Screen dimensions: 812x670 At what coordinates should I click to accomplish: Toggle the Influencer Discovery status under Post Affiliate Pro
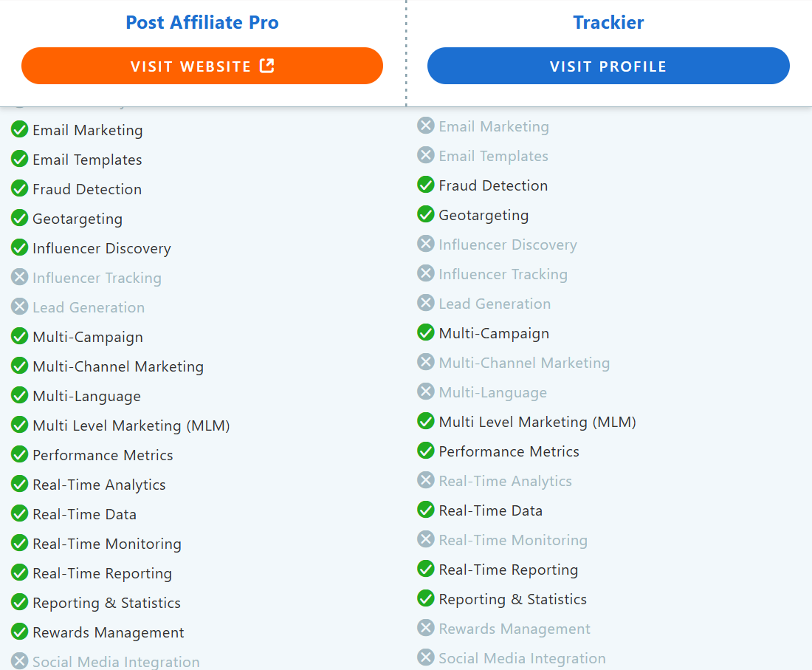click(20, 247)
